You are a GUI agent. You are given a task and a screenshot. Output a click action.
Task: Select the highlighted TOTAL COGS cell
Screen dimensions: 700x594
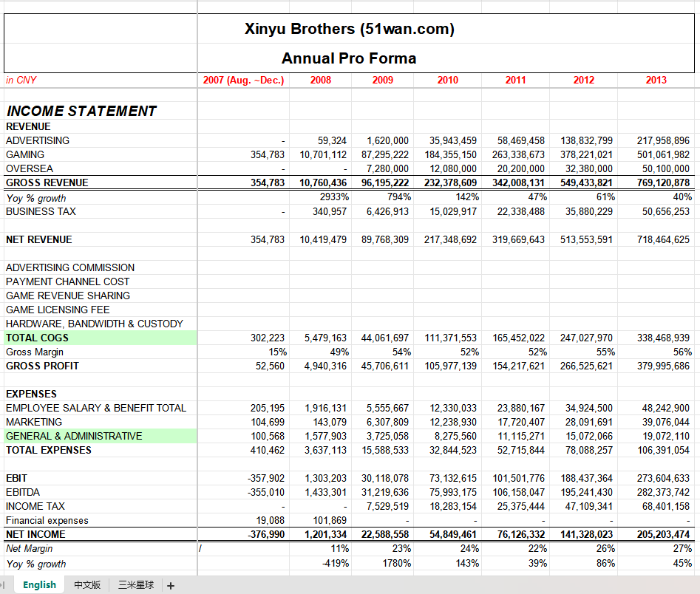coord(101,338)
